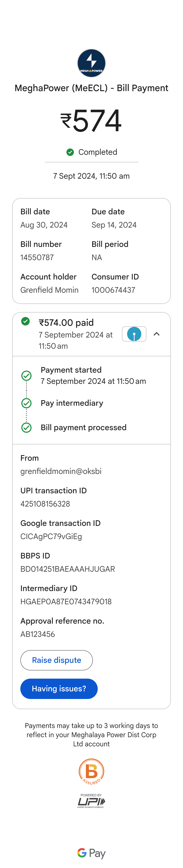This screenshot has width=183, height=868.
Task: Collapse payment details with the chevron arrow
Action: 156,334
